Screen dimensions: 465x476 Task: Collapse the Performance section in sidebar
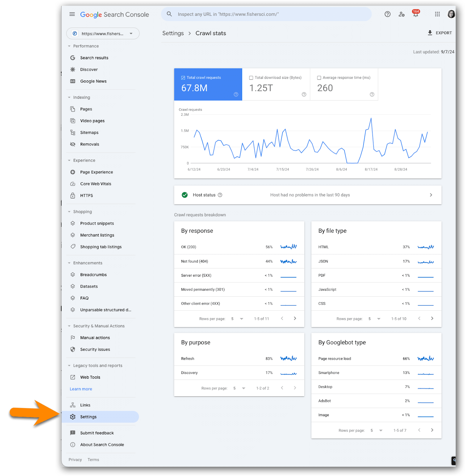point(69,46)
